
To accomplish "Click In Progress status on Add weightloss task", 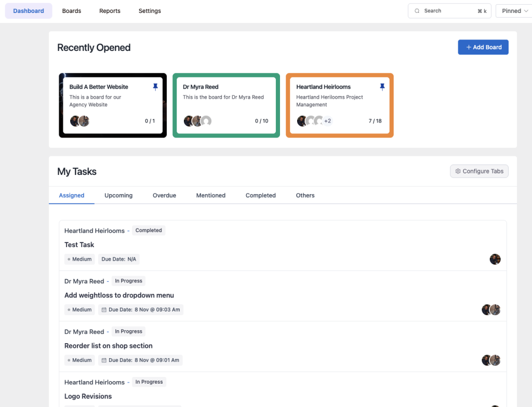I will [x=128, y=281].
